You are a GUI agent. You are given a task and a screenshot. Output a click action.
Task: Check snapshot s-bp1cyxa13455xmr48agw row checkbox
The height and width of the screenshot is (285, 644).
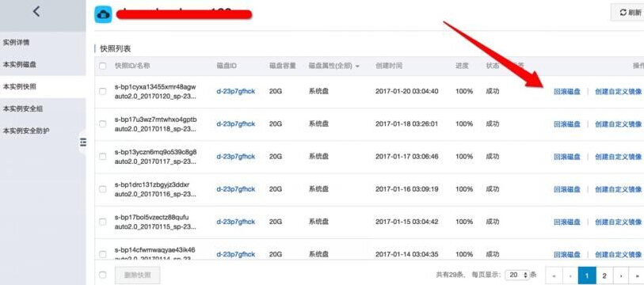tap(103, 91)
